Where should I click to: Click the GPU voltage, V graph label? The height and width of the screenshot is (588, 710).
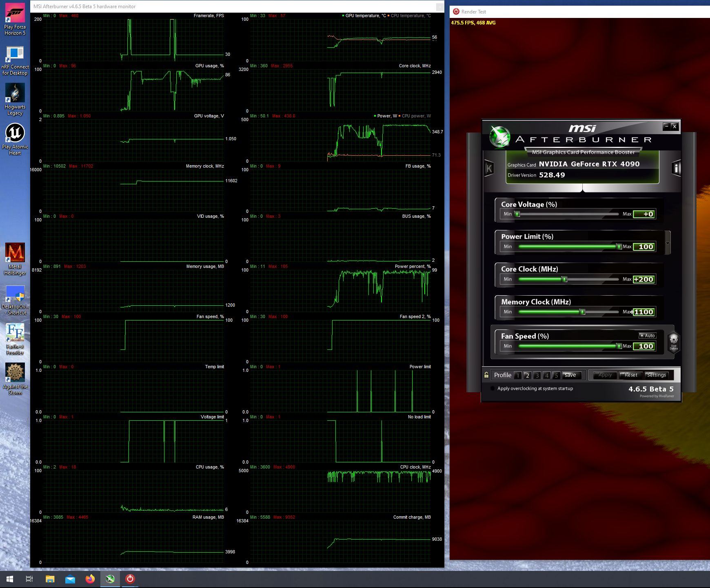[209, 116]
